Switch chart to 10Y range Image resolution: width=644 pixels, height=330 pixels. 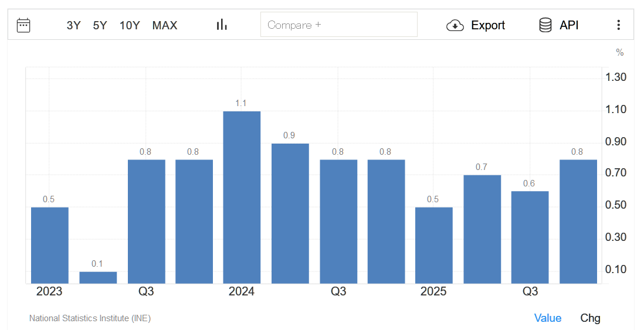[130, 25]
